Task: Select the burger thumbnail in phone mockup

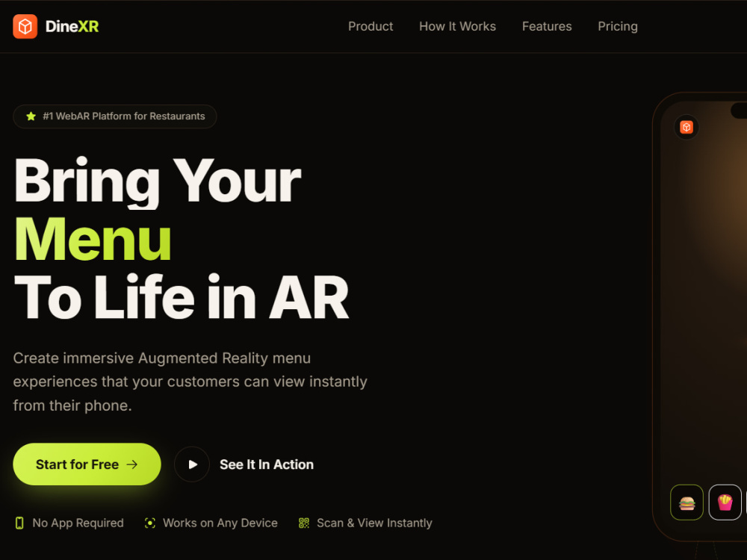Action: click(687, 503)
